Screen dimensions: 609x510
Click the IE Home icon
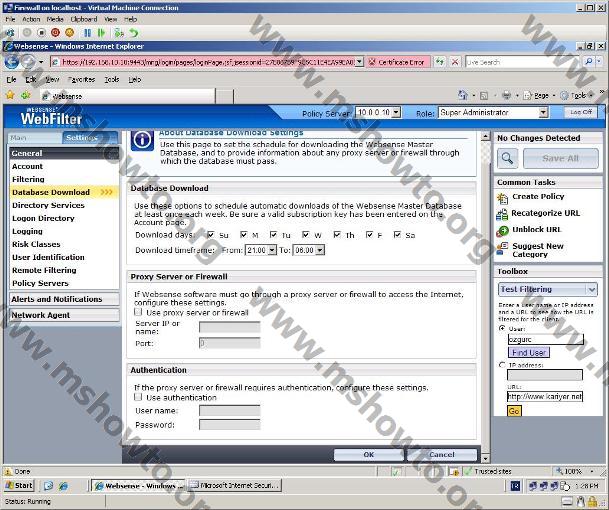(462, 95)
